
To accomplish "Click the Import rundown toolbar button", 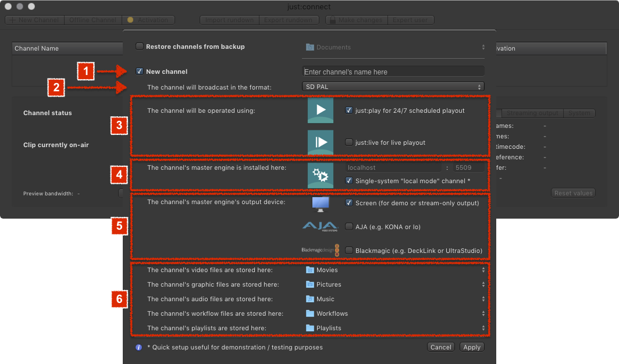I will [229, 20].
